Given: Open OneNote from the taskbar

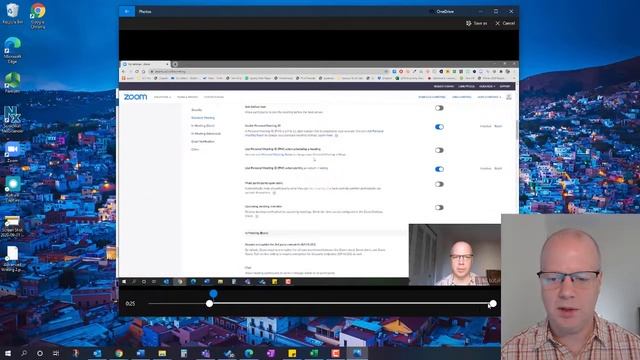Looking at the screenshot, I should tap(270, 353).
